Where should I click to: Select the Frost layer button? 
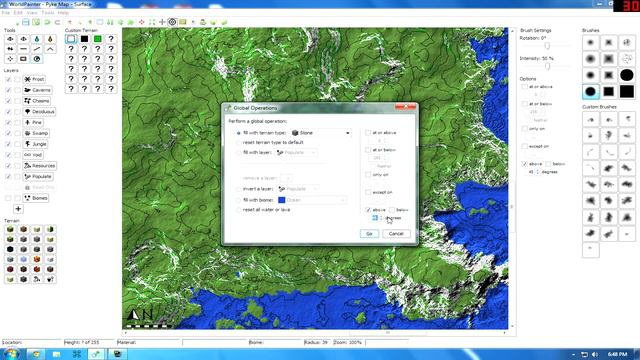coord(34,79)
